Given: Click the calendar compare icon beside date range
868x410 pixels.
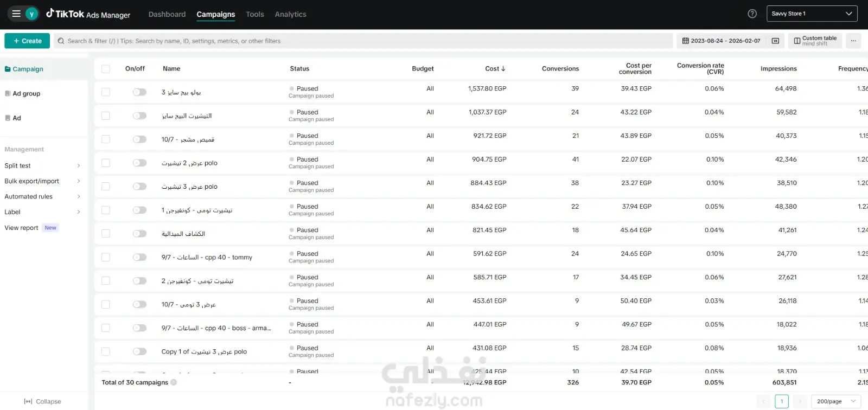Looking at the screenshot, I should 775,41.
